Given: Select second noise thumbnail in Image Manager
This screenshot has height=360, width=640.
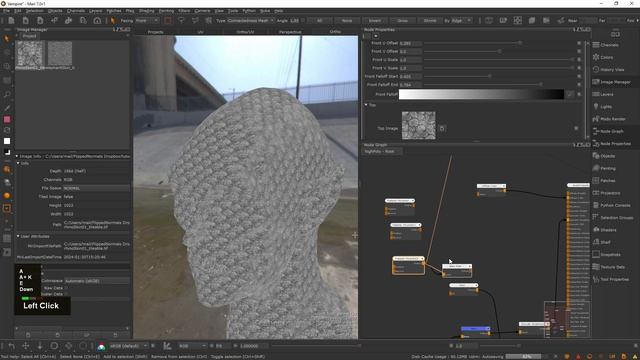Looking at the screenshot, I should [x=60, y=53].
